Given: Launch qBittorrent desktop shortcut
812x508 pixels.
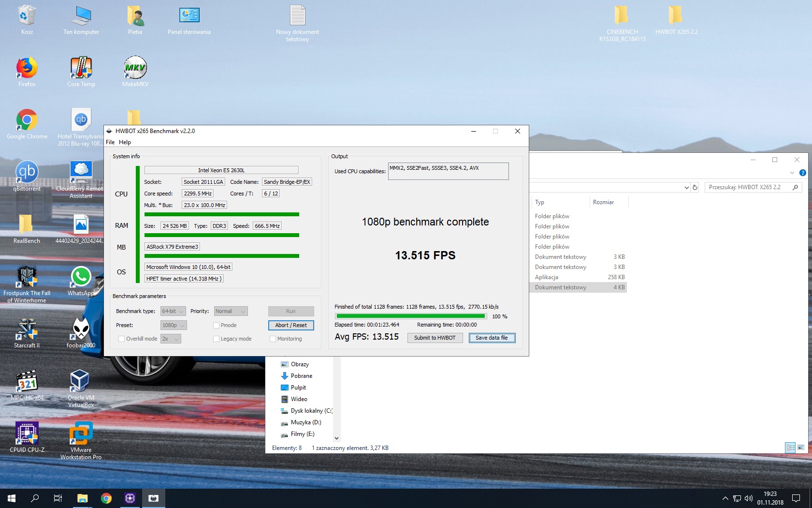Looking at the screenshot, I should click(x=27, y=172).
